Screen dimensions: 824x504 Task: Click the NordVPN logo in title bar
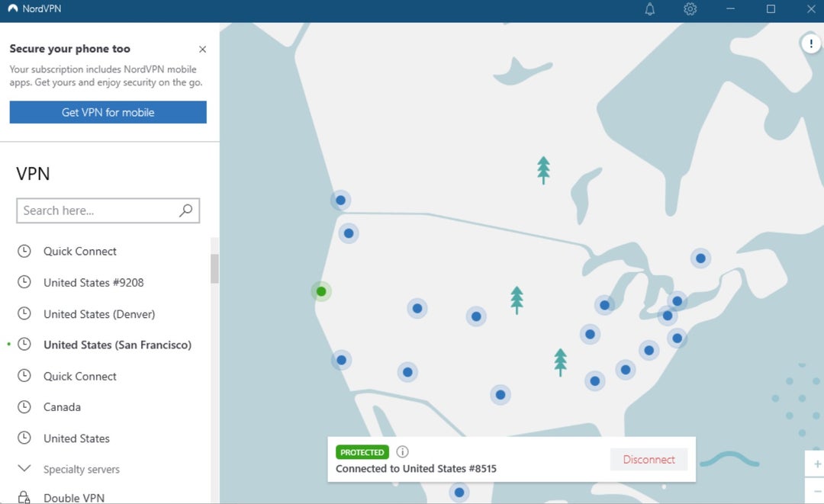tap(12, 9)
